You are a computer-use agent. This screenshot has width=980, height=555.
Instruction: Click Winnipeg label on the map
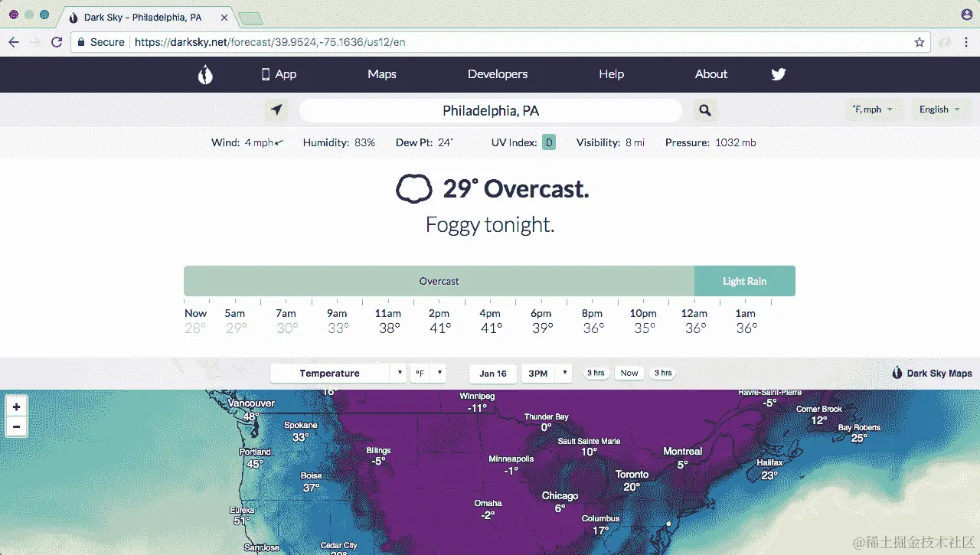click(x=477, y=397)
